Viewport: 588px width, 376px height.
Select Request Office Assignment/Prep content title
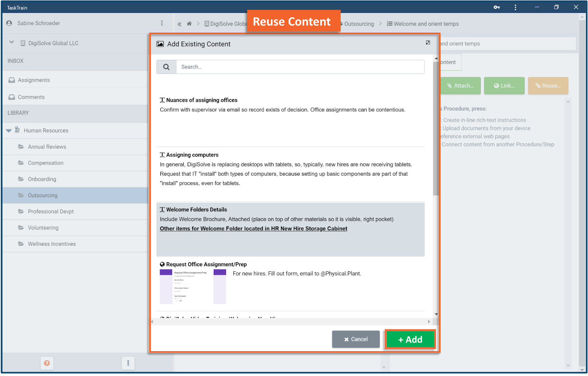coord(206,264)
